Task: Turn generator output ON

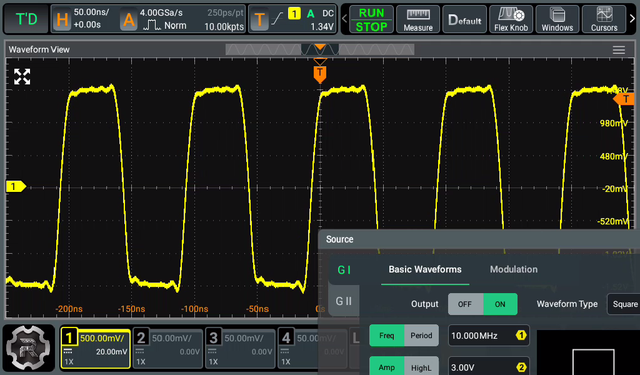Action: coord(500,304)
